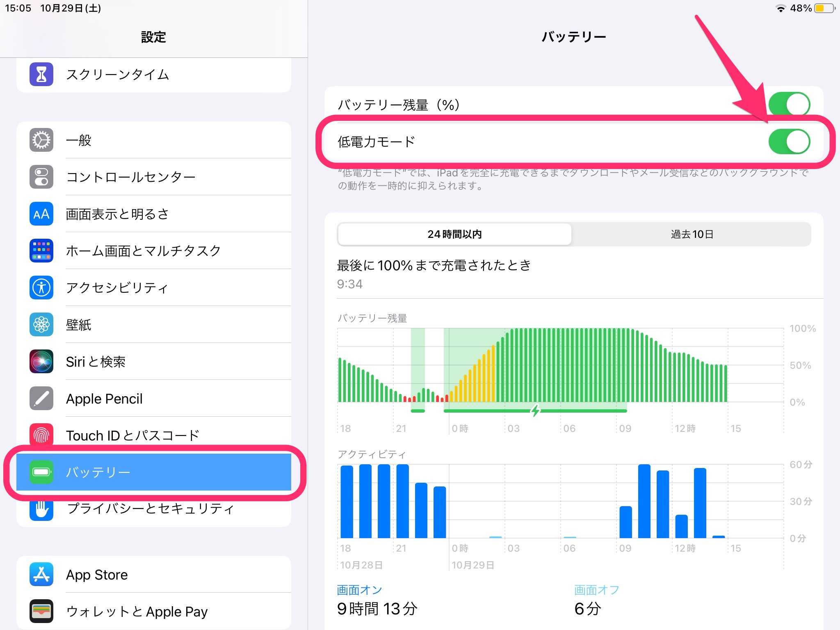This screenshot has width=840, height=630.
Task: Select the 24時間以内 tab
Action: pyautogui.click(x=454, y=234)
